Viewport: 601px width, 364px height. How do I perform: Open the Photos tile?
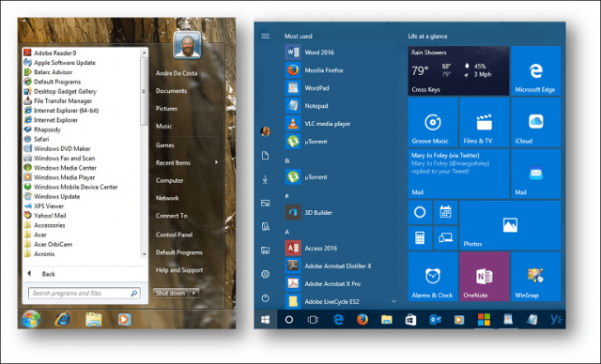(510, 225)
